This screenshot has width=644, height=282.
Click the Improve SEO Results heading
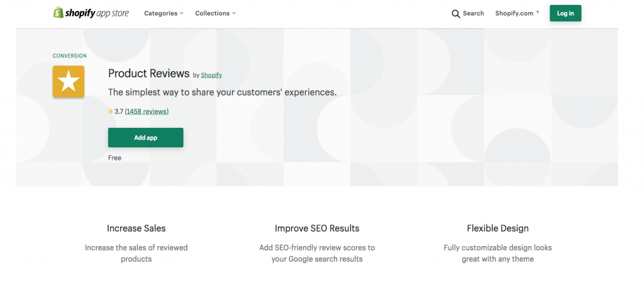pos(317,228)
